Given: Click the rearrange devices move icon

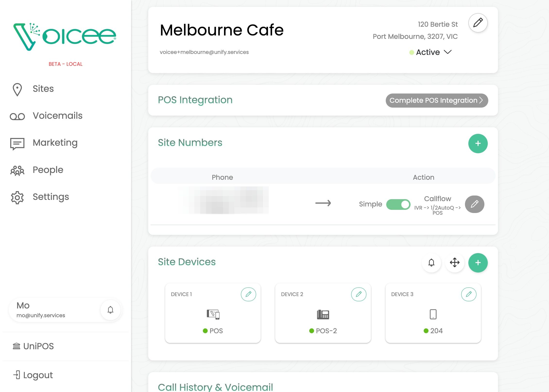Looking at the screenshot, I should coord(454,263).
